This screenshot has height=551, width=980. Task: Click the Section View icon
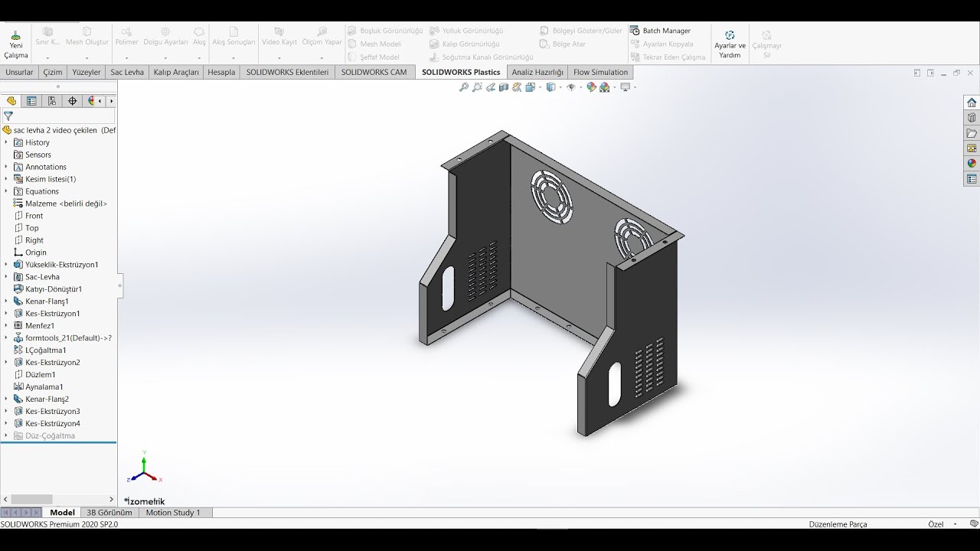pos(504,87)
